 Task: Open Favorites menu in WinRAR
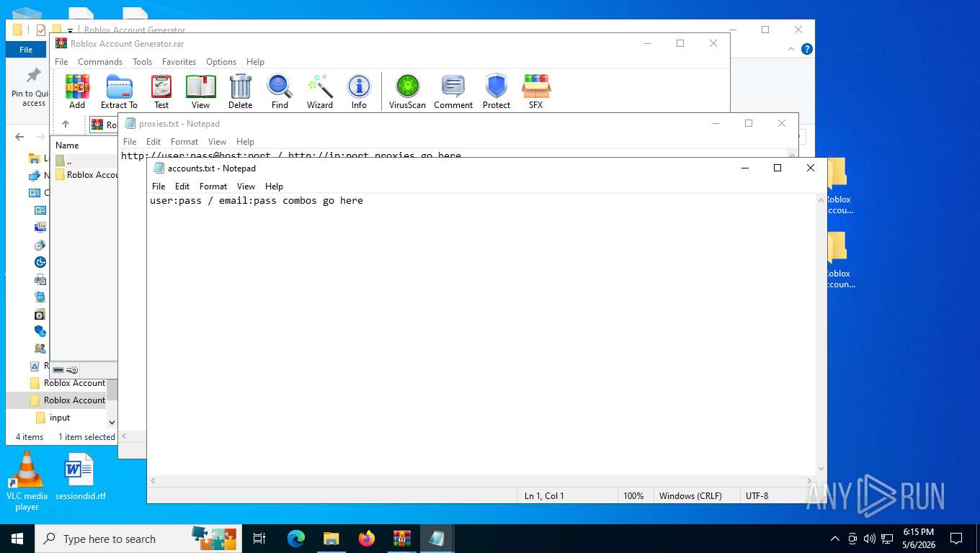click(x=179, y=62)
